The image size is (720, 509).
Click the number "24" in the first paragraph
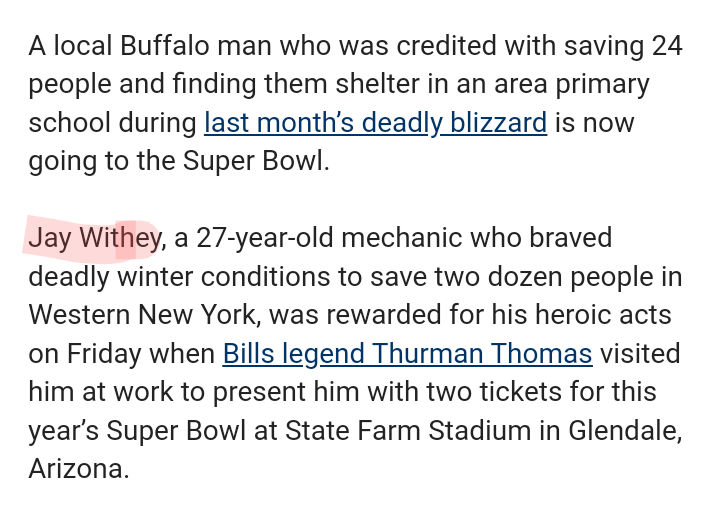[x=667, y=46]
